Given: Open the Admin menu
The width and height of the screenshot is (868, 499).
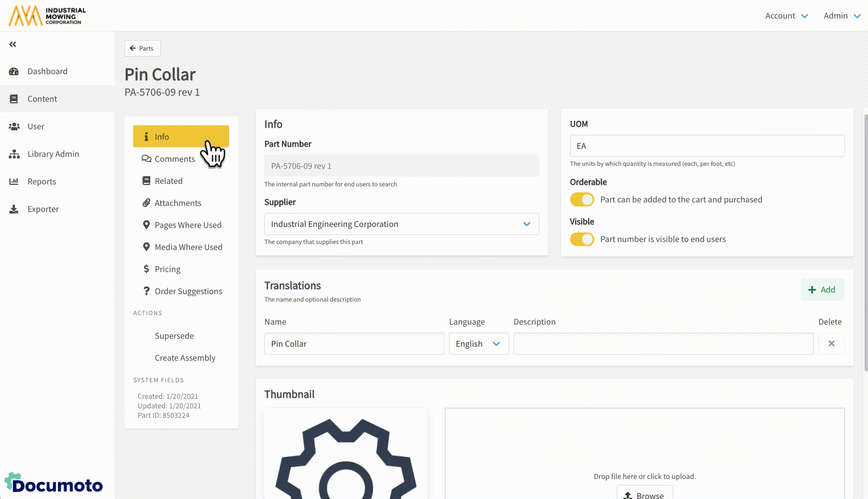Looking at the screenshot, I should 841,16.
